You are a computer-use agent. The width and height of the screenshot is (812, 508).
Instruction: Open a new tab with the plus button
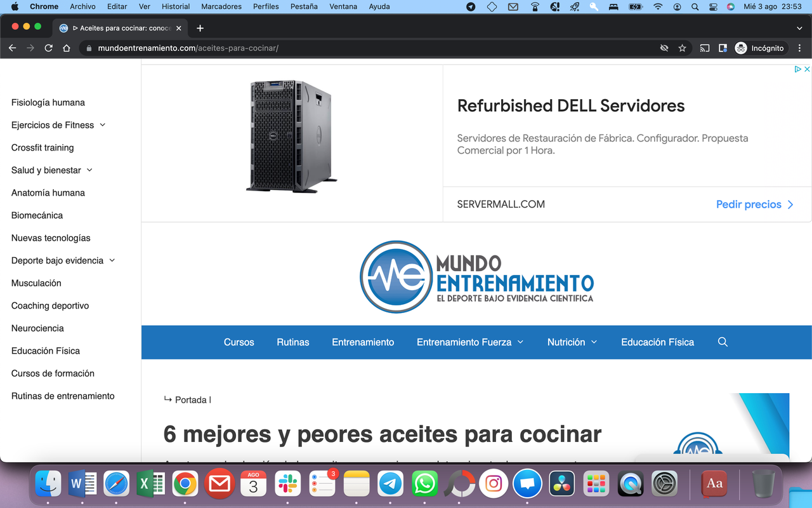click(200, 28)
